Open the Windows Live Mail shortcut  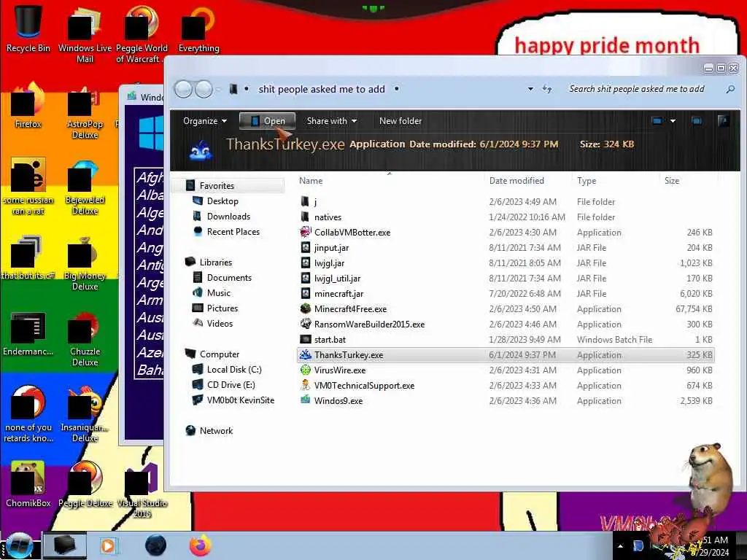85,34
